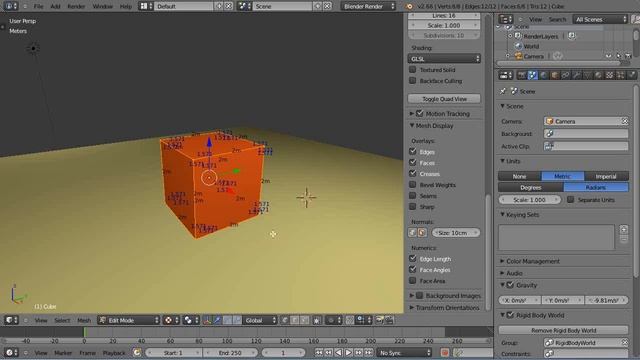The height and width of the screenshot is (360, 640).
Task: Check the Backface Culling checkbox
Action: click(413, 80)
